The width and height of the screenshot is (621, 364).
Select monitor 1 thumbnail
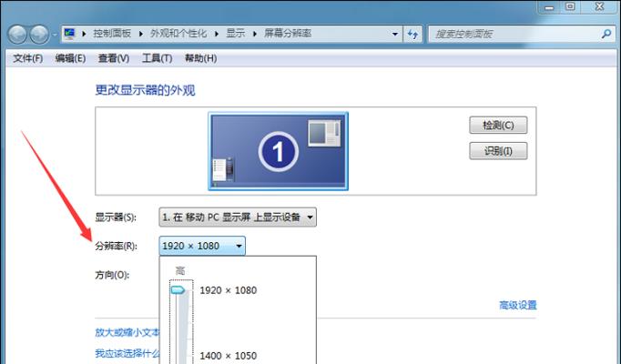click(278, 151)
